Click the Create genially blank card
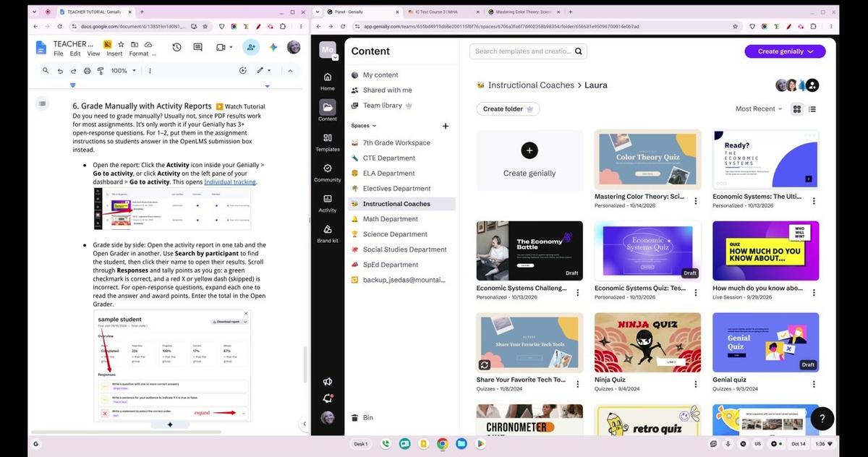This screenshot has height=457, width=868. click(529, 160)
